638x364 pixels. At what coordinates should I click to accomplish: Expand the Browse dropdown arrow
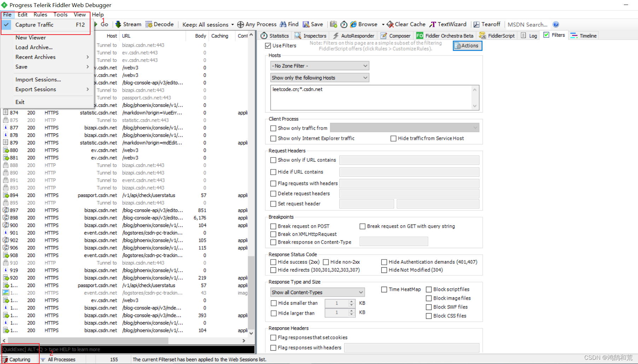383,24
